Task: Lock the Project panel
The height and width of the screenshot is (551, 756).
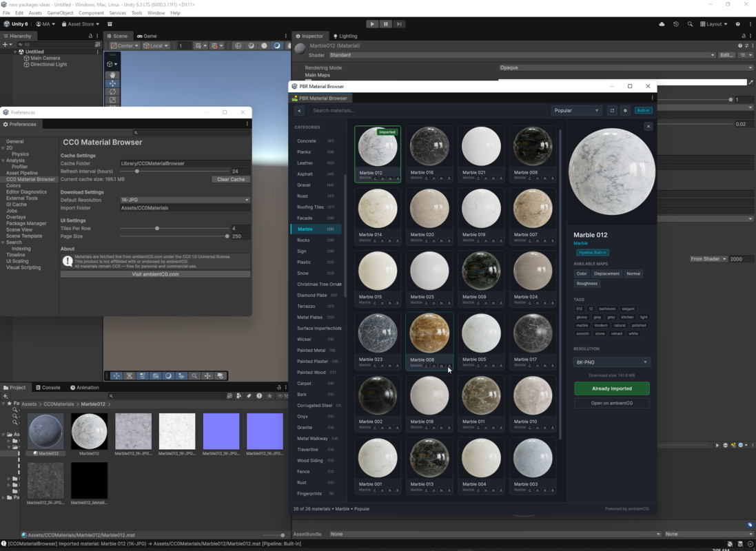Action: pyautogui.click(x=278, y=388)
